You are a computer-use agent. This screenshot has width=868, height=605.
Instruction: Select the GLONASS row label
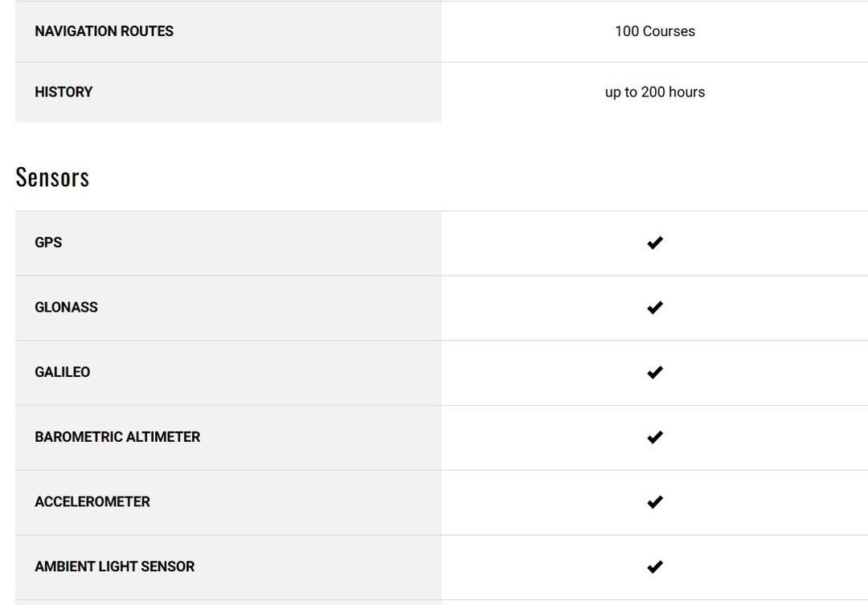pyautogui.click(x=66, y=308)
